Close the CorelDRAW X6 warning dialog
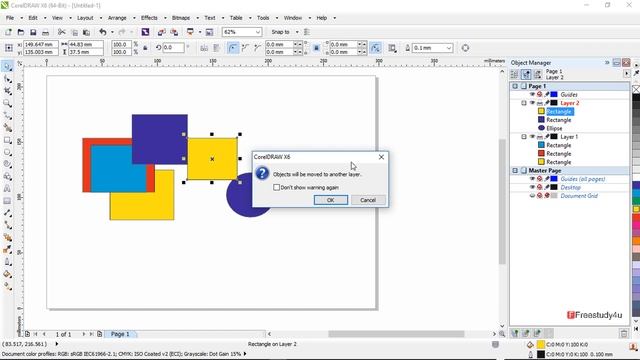640x360 pixels. (381, 157)
